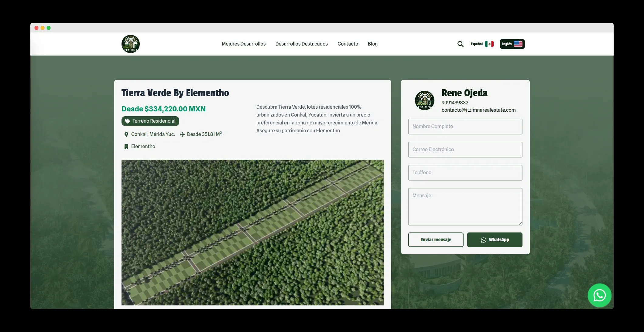The height and width of the screenshot is (332, 644).
Task: Click the WhatsApp button in contact form
Action: (495, 240)
